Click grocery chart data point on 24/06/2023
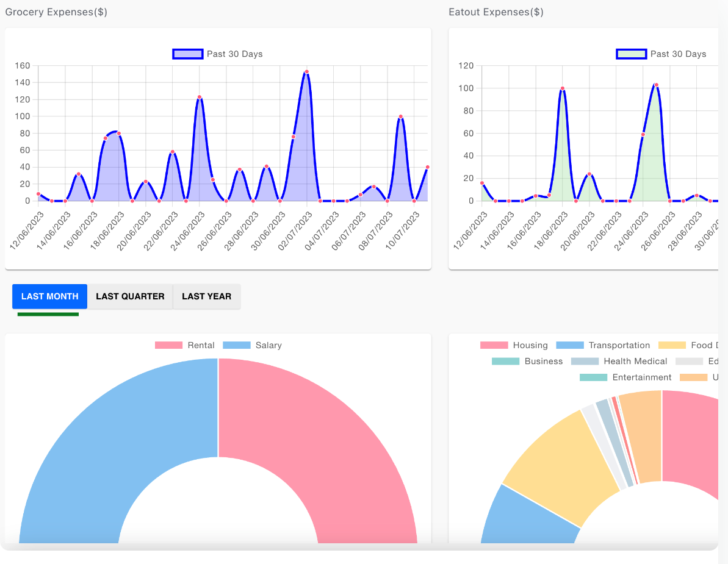 click(x=199, y=97)
